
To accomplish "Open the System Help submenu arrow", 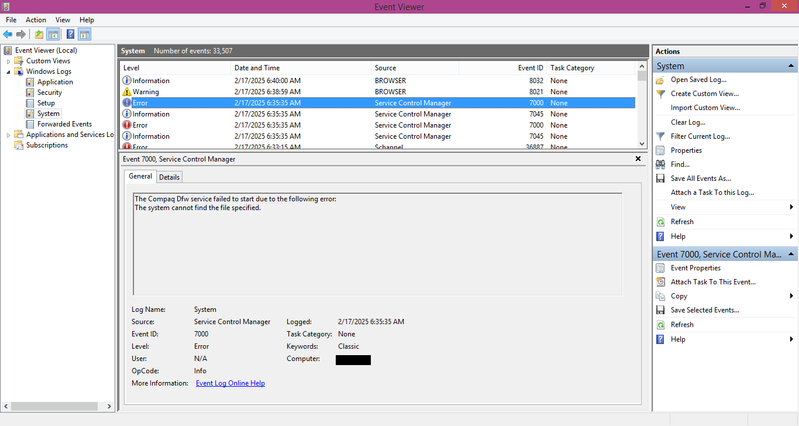I will [791, 236].
